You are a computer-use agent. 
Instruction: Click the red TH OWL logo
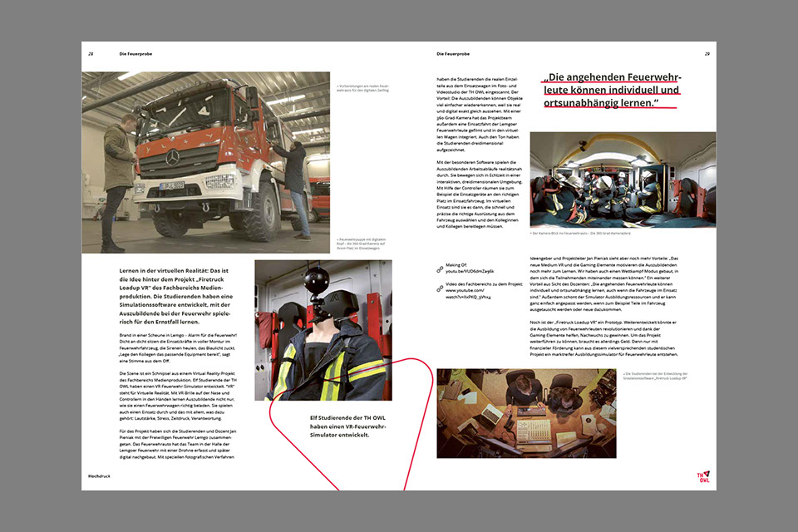click(703, 476)
